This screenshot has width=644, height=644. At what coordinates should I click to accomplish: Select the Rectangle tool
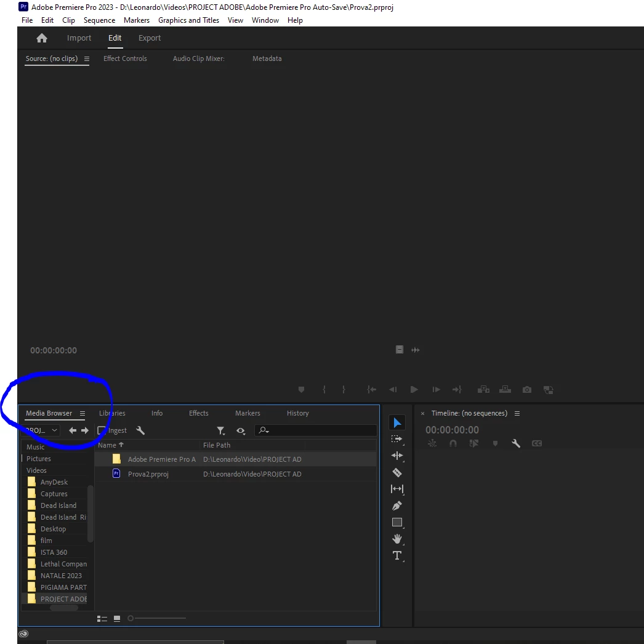coord(396,523)
